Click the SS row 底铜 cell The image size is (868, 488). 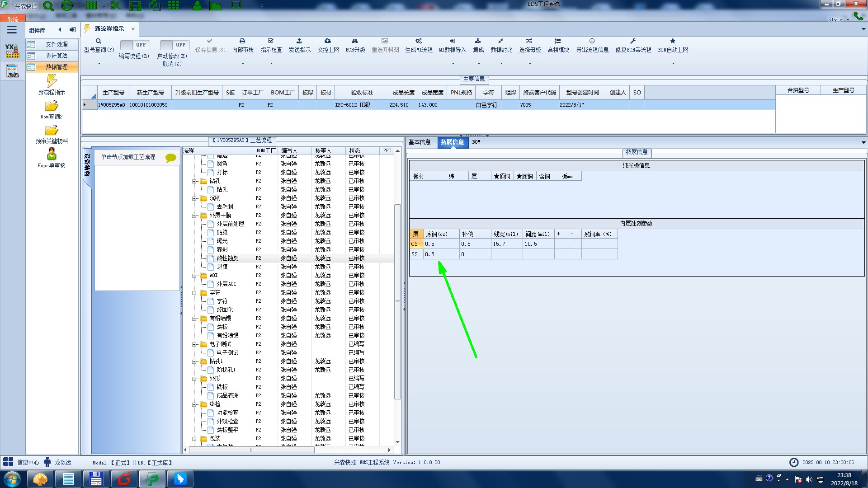(x=441, y=254)
